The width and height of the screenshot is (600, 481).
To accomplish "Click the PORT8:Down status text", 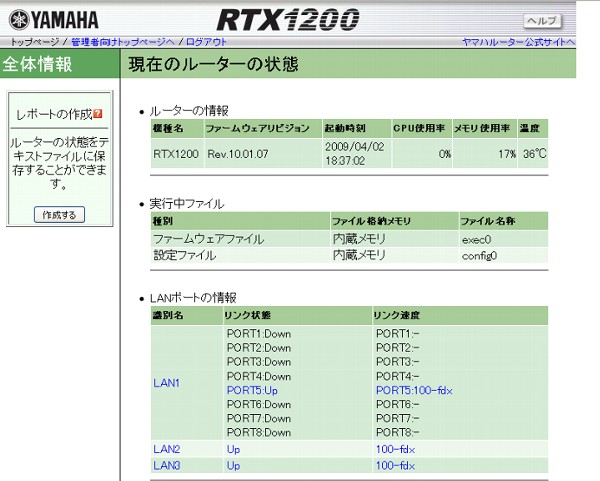I will click(x=259, y=432).
